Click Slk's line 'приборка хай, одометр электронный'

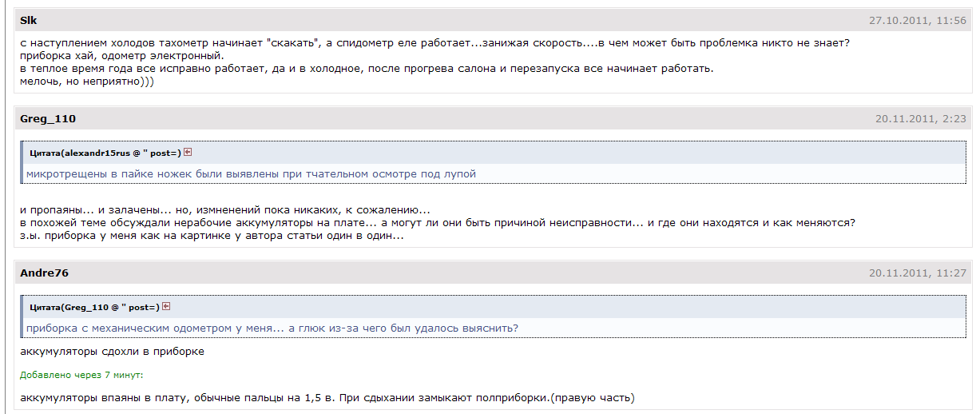coord(122,56)
